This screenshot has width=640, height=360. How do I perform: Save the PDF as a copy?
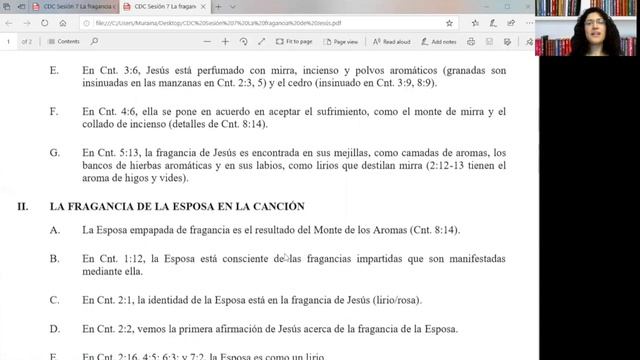pos(507,42)
